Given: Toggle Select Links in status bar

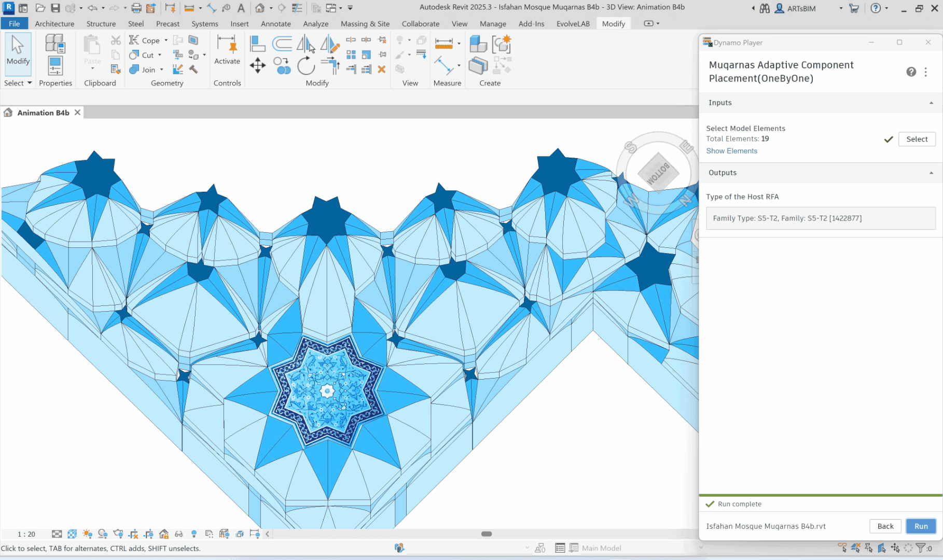Looking at the screenshot, I should click(x=842, y=548).
